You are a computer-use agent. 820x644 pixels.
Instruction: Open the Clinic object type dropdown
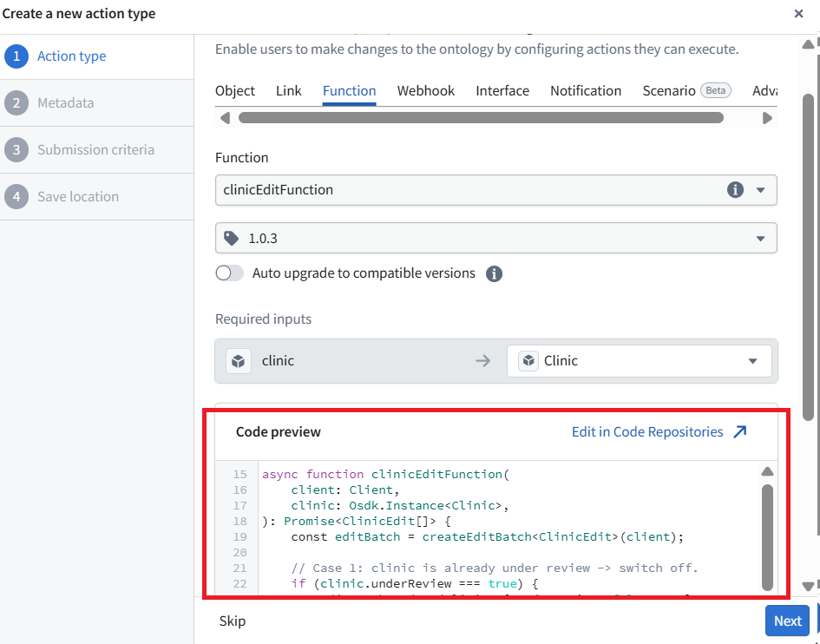639,361
